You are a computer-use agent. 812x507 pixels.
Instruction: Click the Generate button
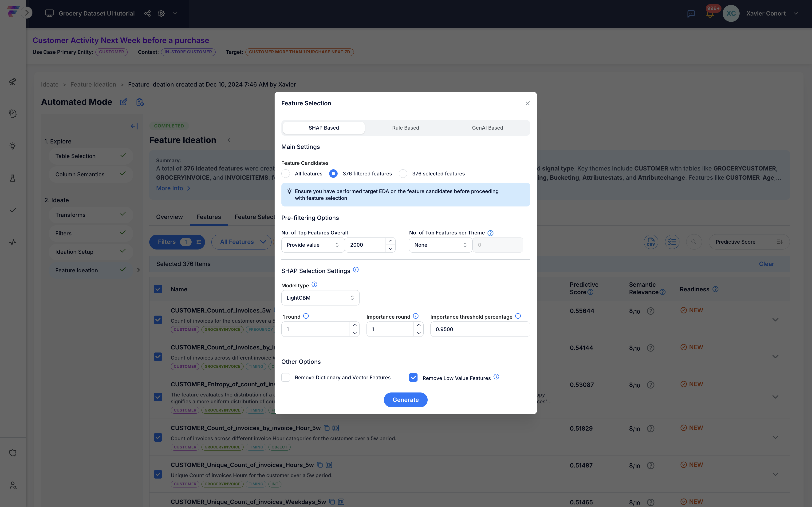tap(406, 400)
